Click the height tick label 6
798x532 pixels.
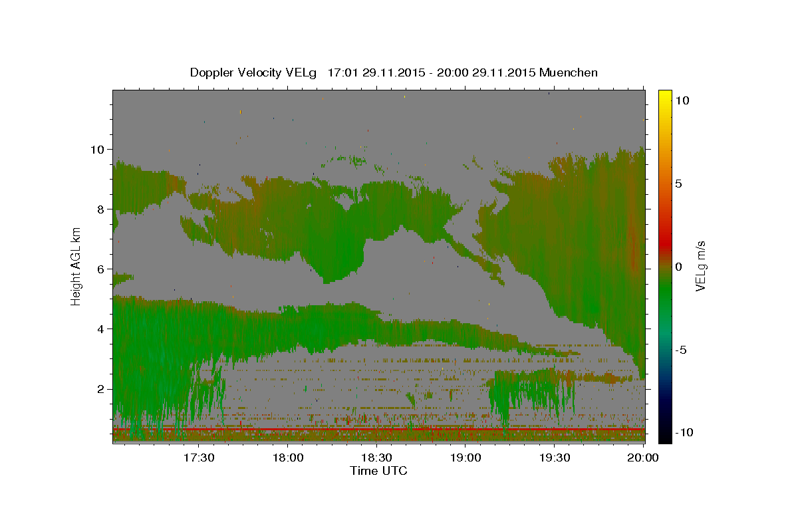pos(100,269)
